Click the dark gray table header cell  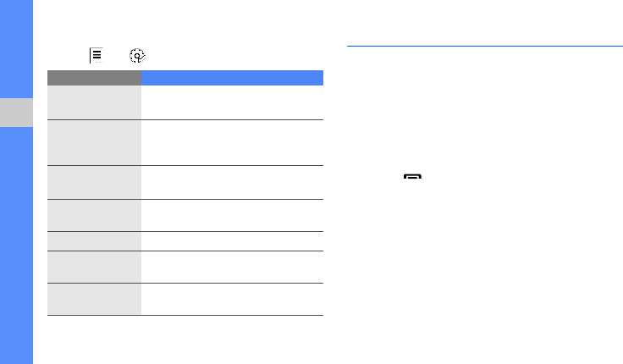tap(94, 78)
